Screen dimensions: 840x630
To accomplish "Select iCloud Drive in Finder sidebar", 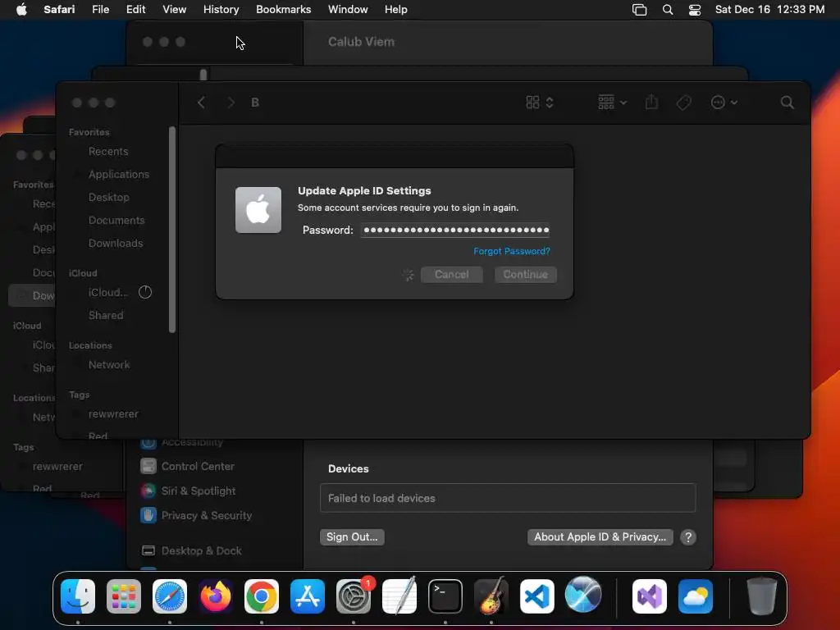I will pos(108,293).
